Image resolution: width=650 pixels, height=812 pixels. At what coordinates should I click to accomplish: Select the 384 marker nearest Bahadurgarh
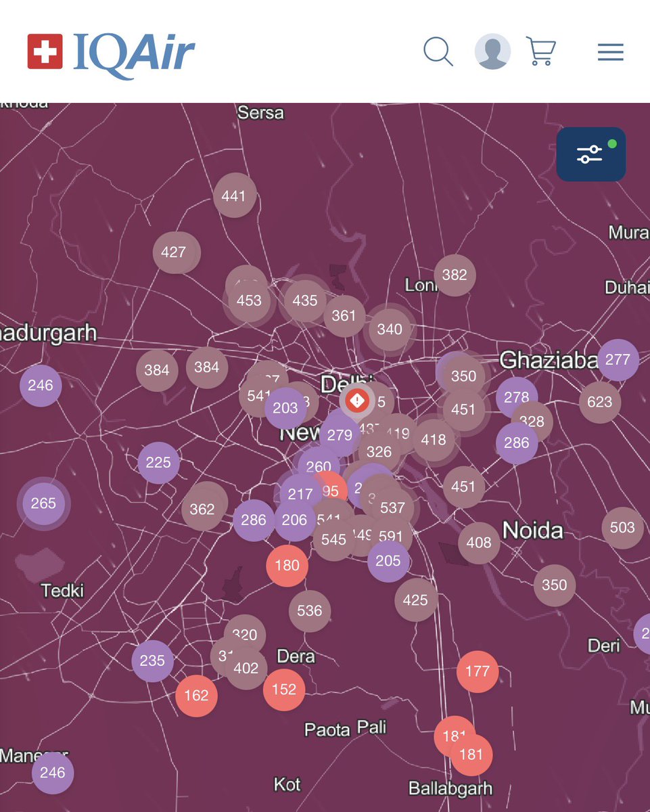[x=157, y=370]
